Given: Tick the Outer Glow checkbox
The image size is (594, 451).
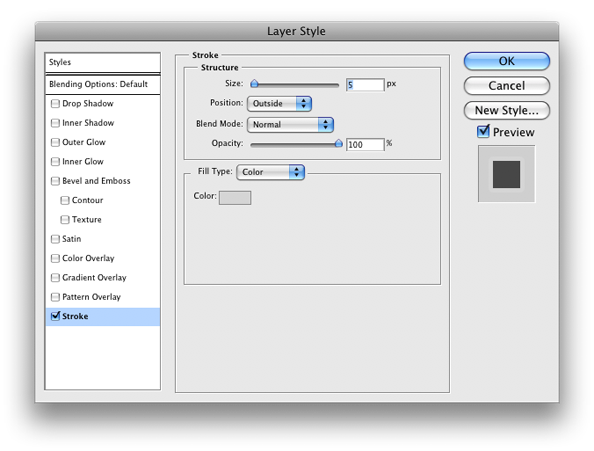Looking at the screenshot, I should (55, 142).
